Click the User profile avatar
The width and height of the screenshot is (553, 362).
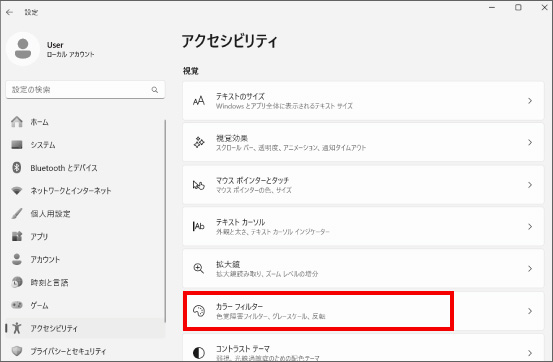[x=23, y=49]
